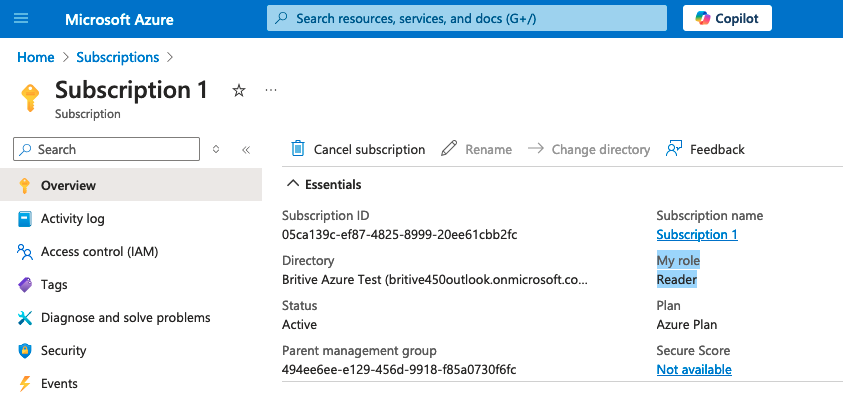Pin Subscription 1 with the star icon
Viewport: 843px width, 400px height.
pyautogui.click(x=239, y=91)
